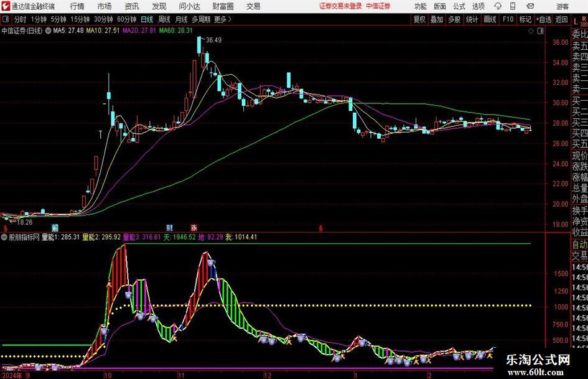Open the 选项 menu
Image resolution: width=588 pixels, height=379 pixels.
tap(478, 6)
